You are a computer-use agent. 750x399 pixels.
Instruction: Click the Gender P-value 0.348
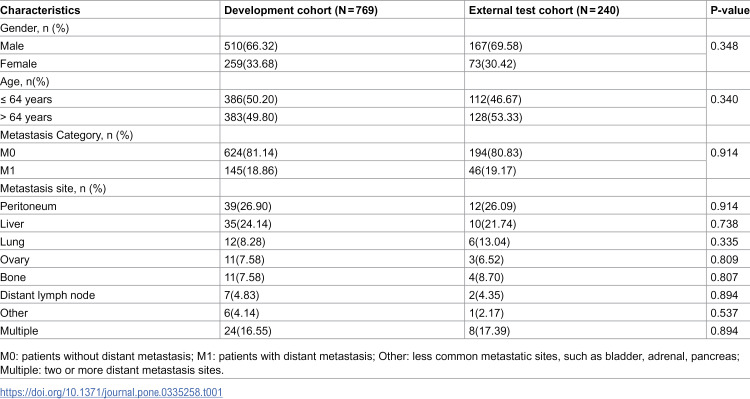click(724, 46)
